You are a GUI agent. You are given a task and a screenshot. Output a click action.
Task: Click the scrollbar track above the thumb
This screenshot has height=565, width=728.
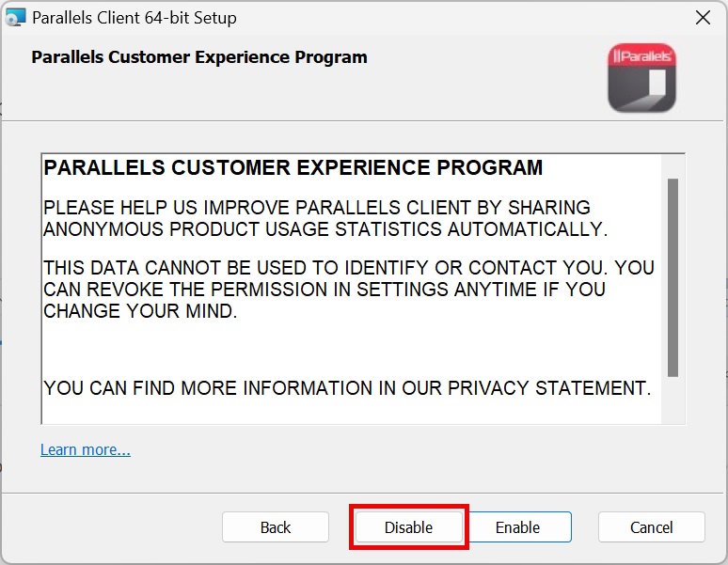[x=673, y=165]
